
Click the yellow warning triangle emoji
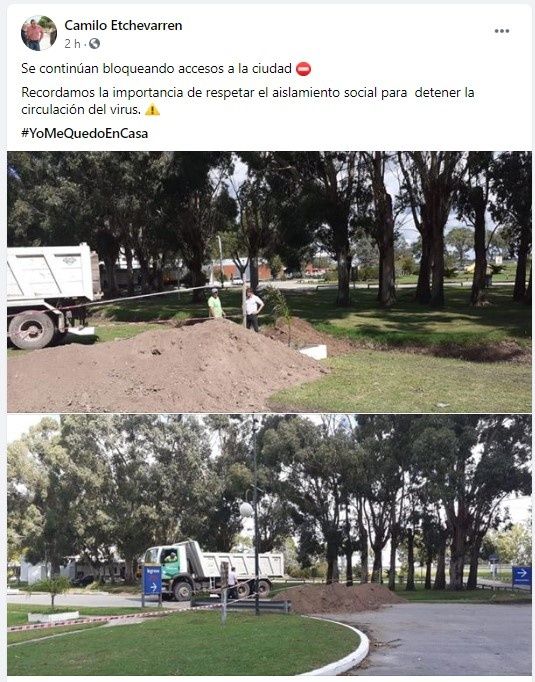(x=152, y=109)
